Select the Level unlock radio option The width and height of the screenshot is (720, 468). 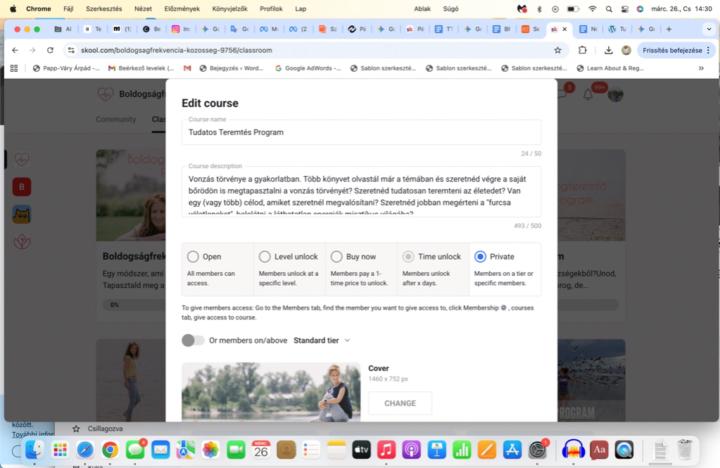click(x=264, y=256)
